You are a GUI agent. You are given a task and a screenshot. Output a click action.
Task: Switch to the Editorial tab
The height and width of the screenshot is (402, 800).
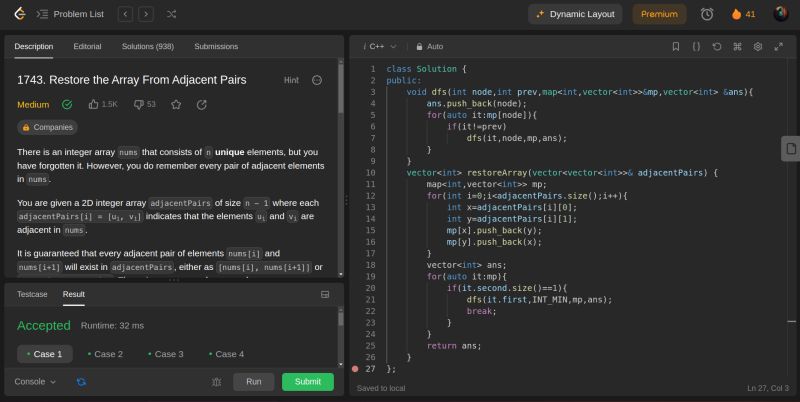(x=87, y=46)
